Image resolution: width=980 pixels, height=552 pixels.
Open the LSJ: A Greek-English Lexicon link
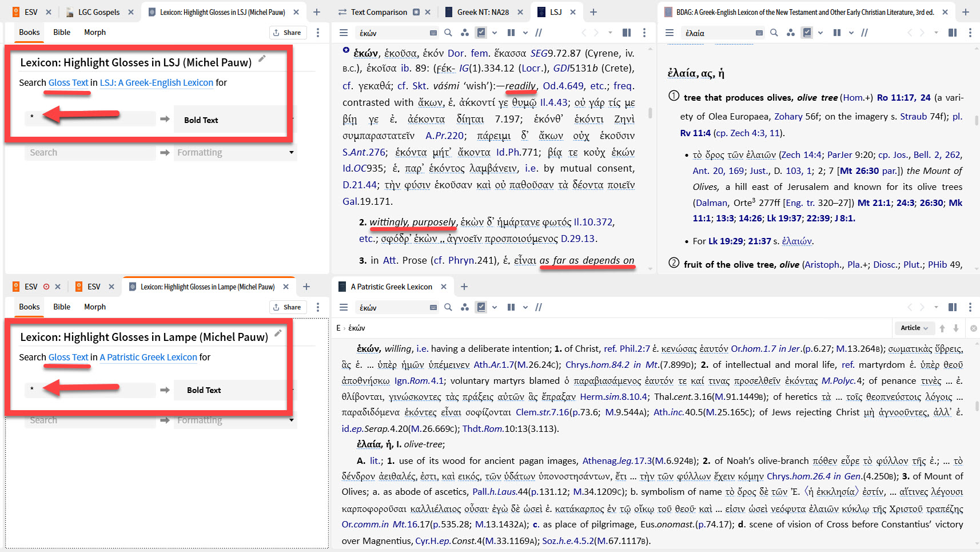click(x=157, y=82)
